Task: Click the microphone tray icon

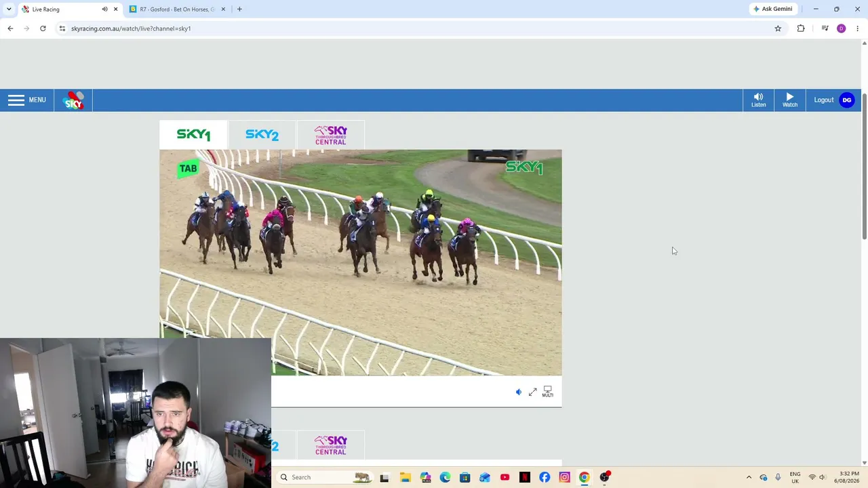Action: coord(778,477)
